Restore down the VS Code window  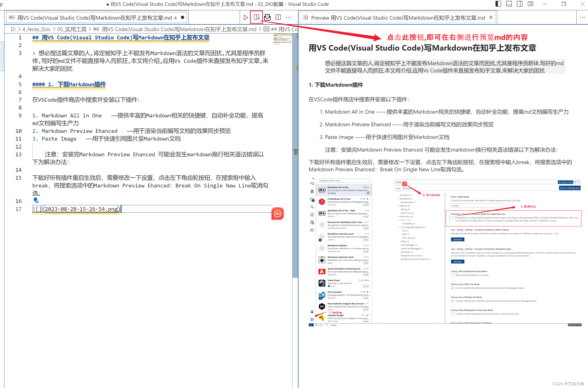(564, 4)
